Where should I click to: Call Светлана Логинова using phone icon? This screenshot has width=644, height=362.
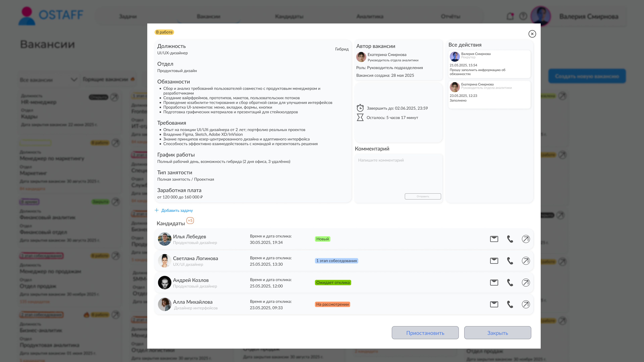[510, 261]
